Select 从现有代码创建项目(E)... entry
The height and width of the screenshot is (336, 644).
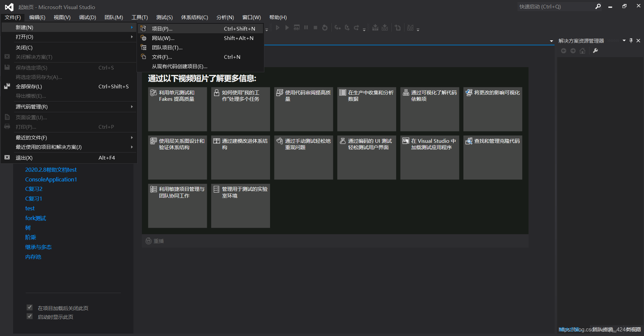click(x=200, y=66)
